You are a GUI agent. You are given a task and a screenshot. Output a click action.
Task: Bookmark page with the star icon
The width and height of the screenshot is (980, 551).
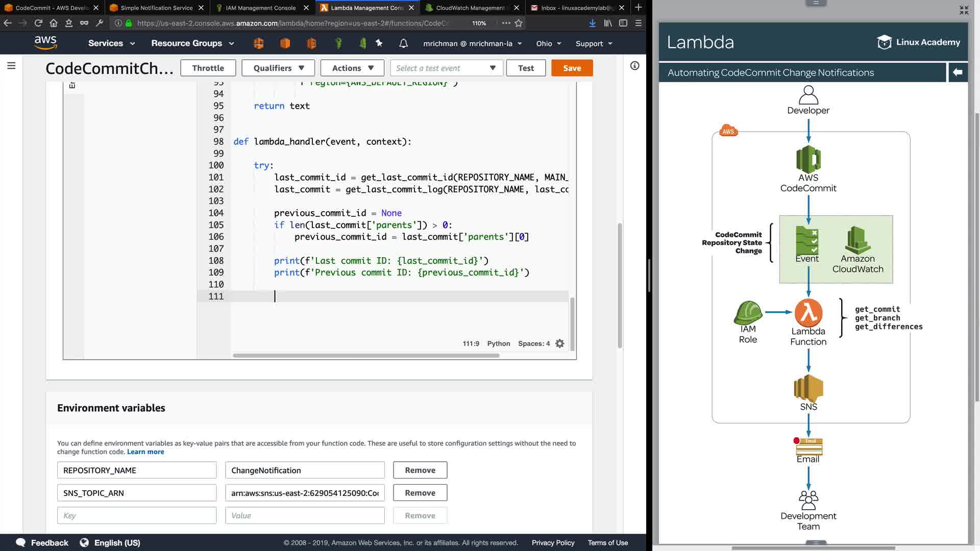[x=519, y=23]
